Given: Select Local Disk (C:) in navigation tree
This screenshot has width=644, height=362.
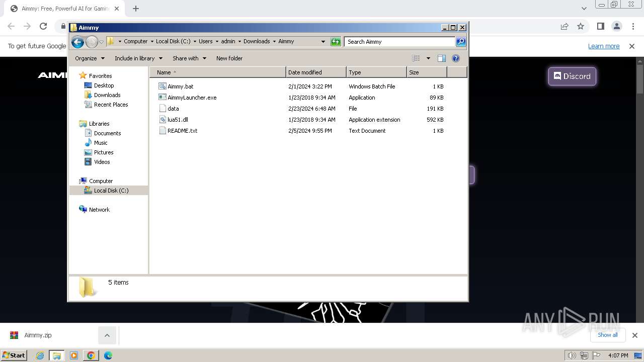Looking at the screenshot, I should [x=111, y=191].
